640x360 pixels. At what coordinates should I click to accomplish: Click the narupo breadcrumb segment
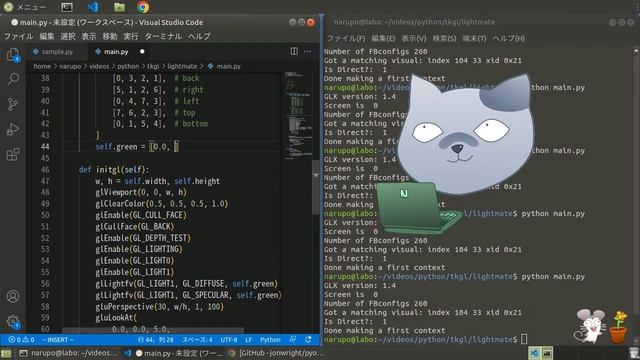(70, 66)
